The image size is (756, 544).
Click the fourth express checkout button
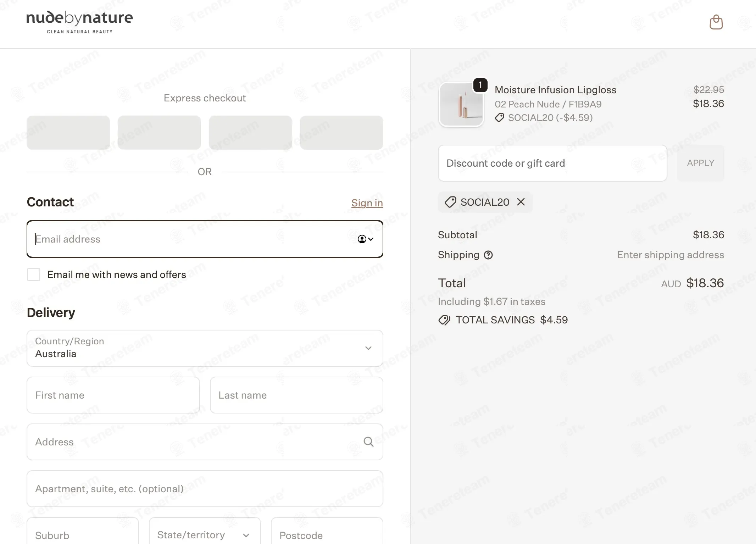click(x=341, y=133)
